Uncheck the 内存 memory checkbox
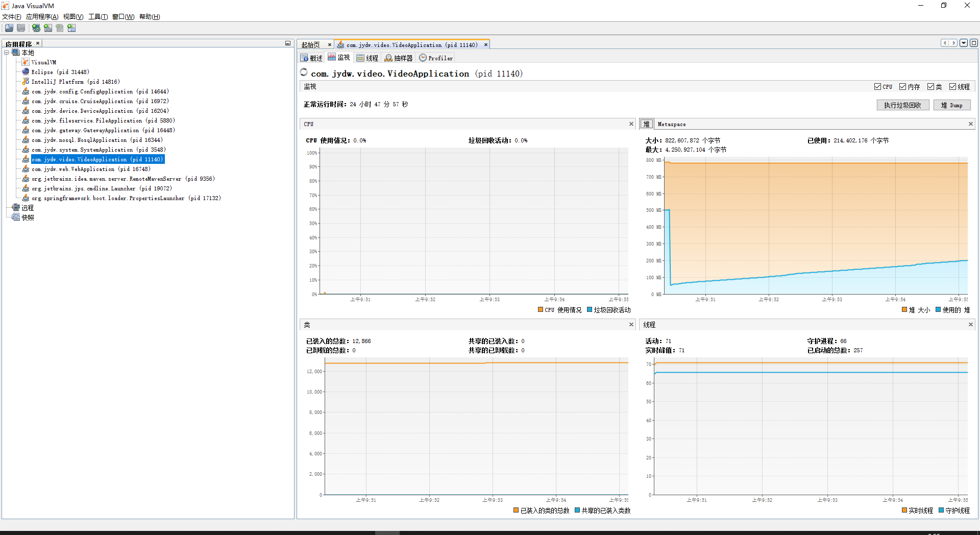 pos(902,87)
